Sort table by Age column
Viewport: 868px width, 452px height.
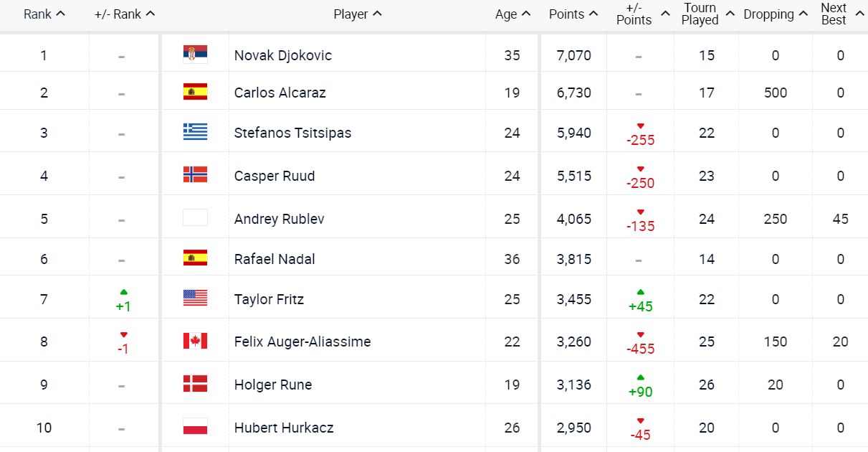[512, 14]
